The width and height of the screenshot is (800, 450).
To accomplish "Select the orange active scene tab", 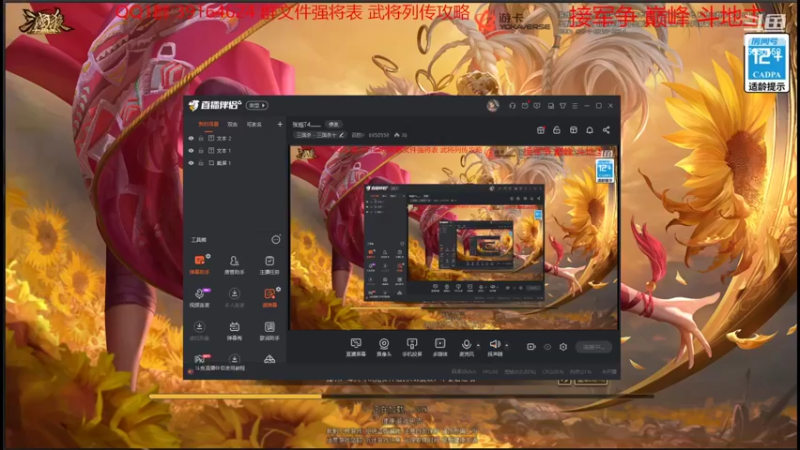I will 208,124.
